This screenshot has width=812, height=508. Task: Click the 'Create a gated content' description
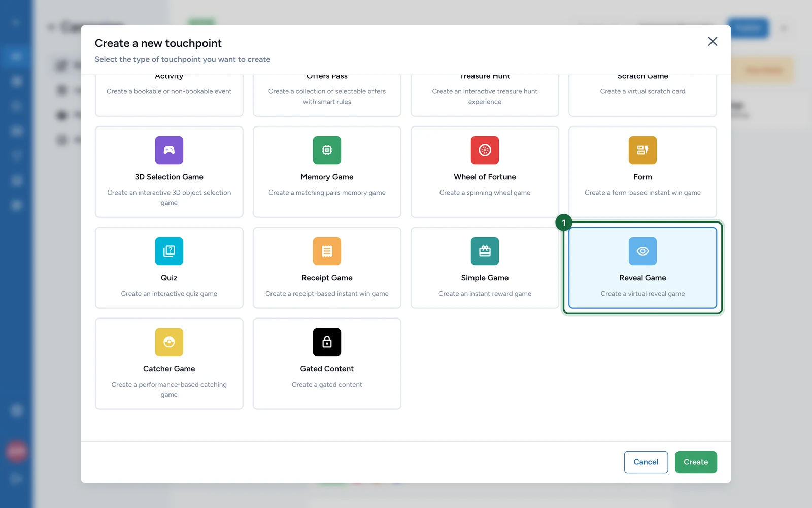327,385
